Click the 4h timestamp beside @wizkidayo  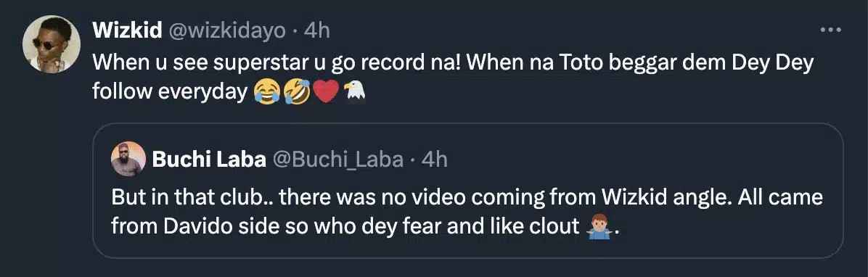click(317, 31)
